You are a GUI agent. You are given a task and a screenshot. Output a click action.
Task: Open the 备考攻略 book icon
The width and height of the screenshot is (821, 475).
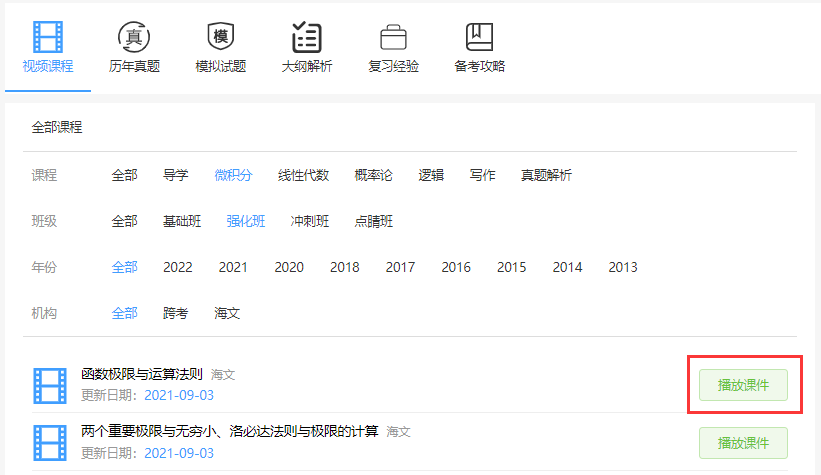479,37
